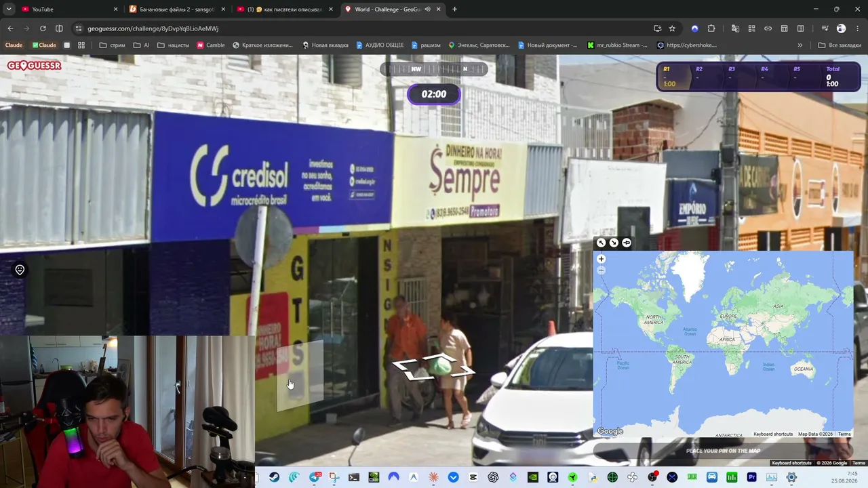The width and height of the screenshot is (868, 488).
Task: Open Keyboard shortcuts inside the guess map
Action: (773, 434)
